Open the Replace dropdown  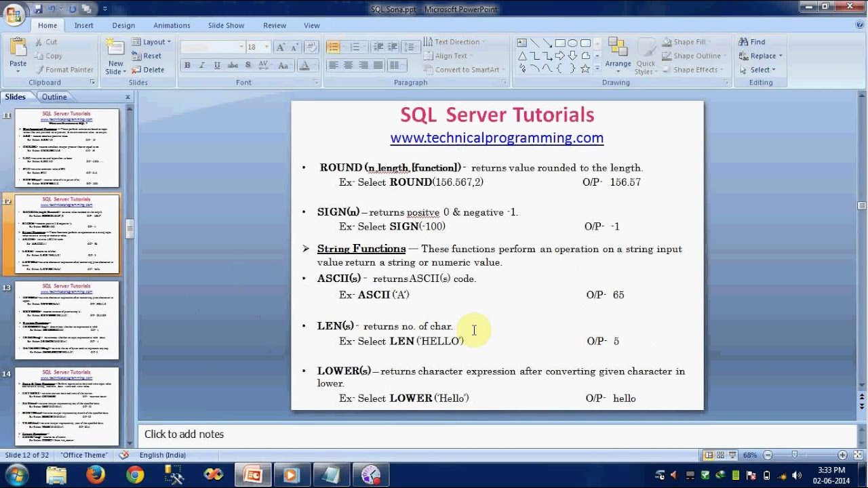(761, 56)
